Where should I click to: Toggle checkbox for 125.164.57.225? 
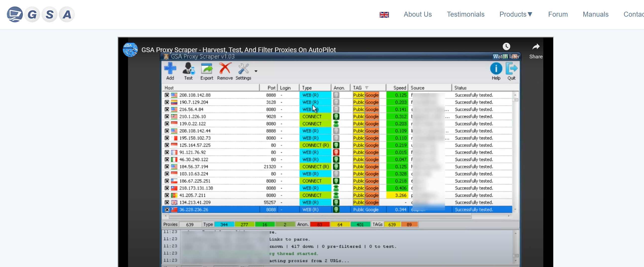167,145
